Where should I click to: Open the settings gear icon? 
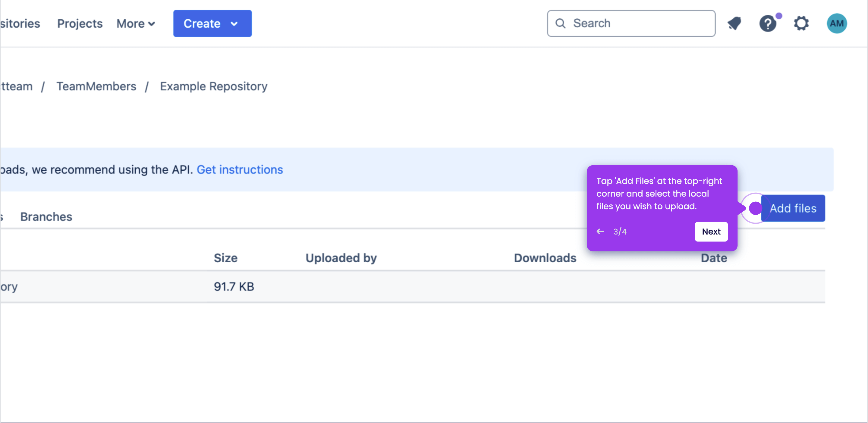coord(801,23)
